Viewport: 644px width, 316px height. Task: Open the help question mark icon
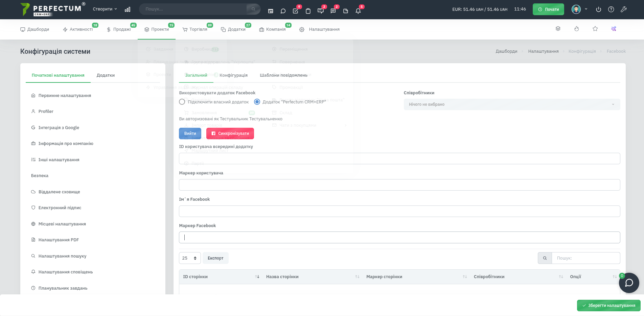(x=611, y=9)
